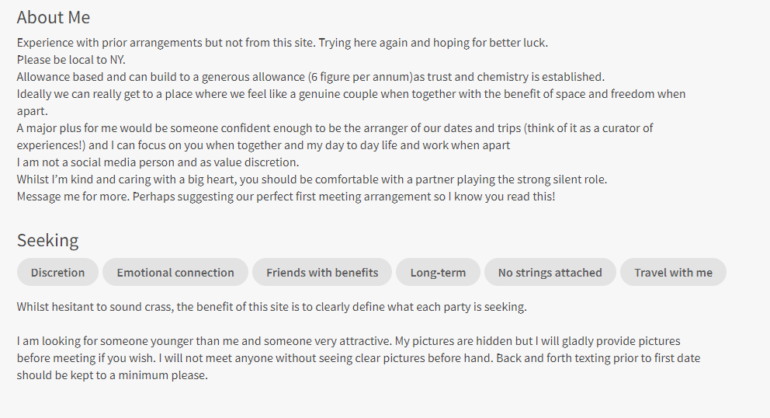This screenshot has width=770, height=418.
Task: Click the line starting 'experiences!) and I can focus'
Action: coord(263,145)
